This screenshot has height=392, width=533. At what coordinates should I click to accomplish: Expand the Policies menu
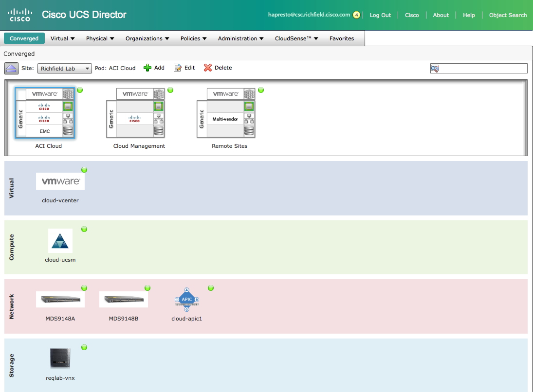coord(193,38)
